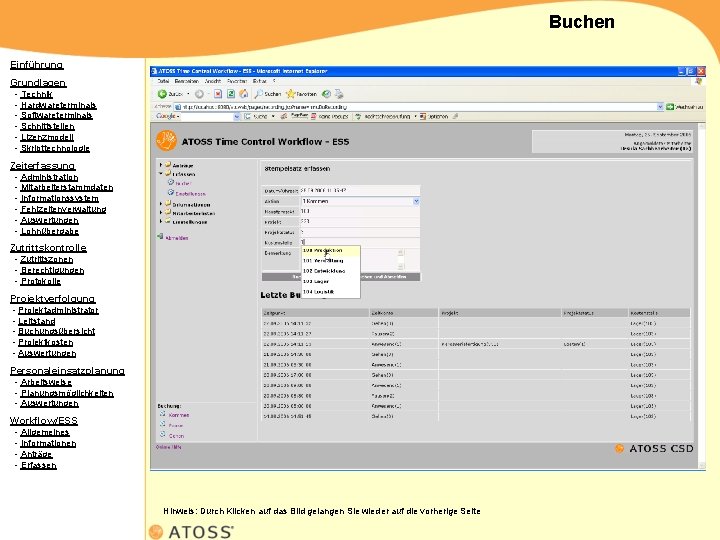
Task: Click the Lohnübergabe link under Zeiterfassung
Action: (50, 231)
